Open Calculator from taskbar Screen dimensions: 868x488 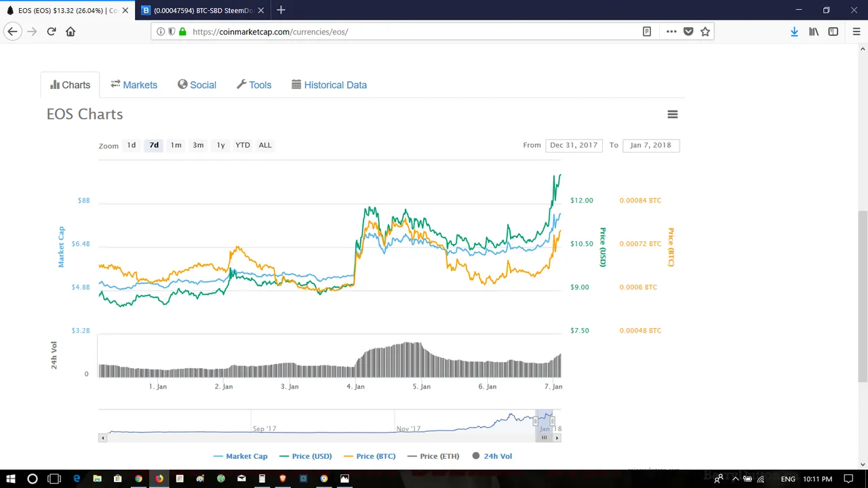pos(262,479)
